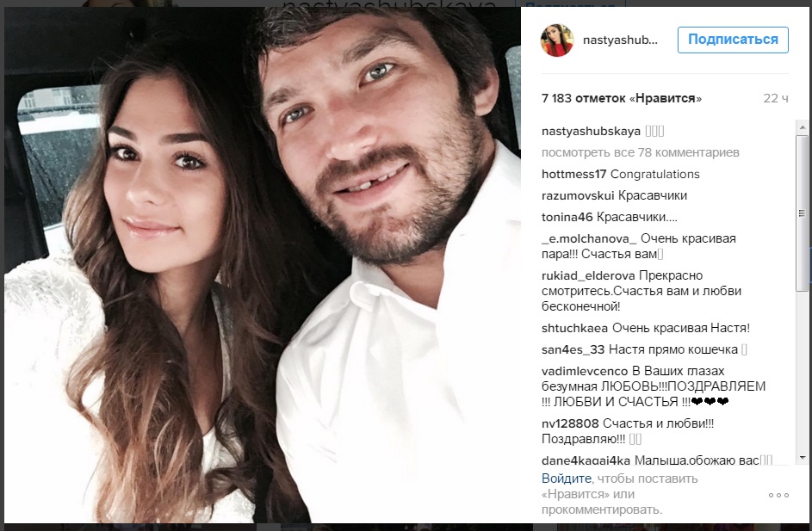The height and width of the screenshot is (531, 812).
Task: Open razumovskui commenter profile
Action: tap(578, 195)
